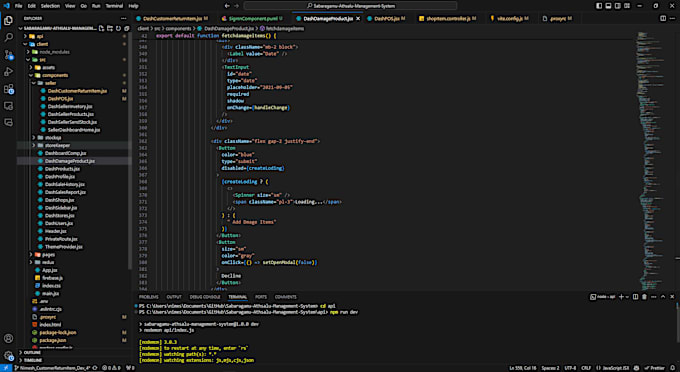Open notifications bell in status bar

point(673,368)
